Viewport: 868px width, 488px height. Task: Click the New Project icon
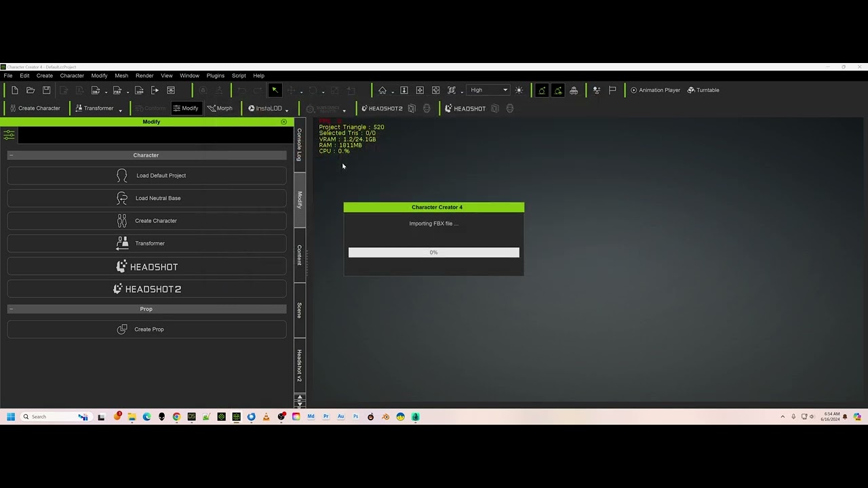click(15, 90)
